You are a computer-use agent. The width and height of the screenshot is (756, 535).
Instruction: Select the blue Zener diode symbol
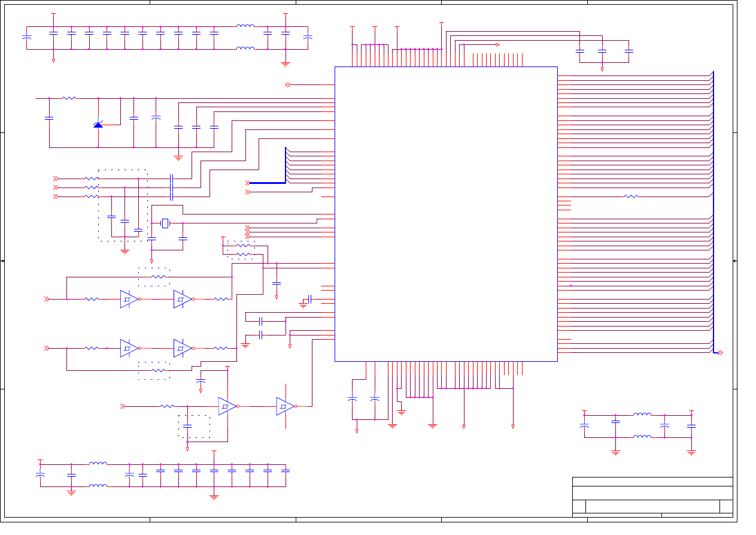click(x=98, y=124)
